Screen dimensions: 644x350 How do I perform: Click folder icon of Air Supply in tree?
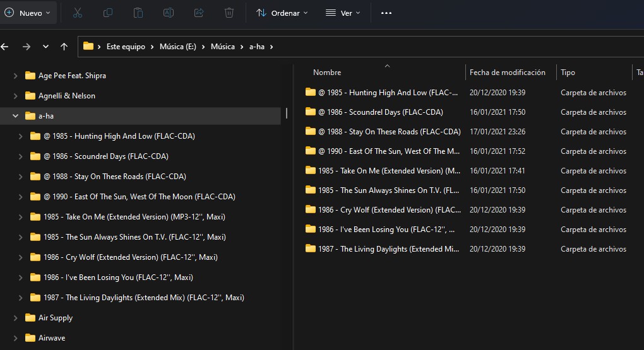coord(30,318)
